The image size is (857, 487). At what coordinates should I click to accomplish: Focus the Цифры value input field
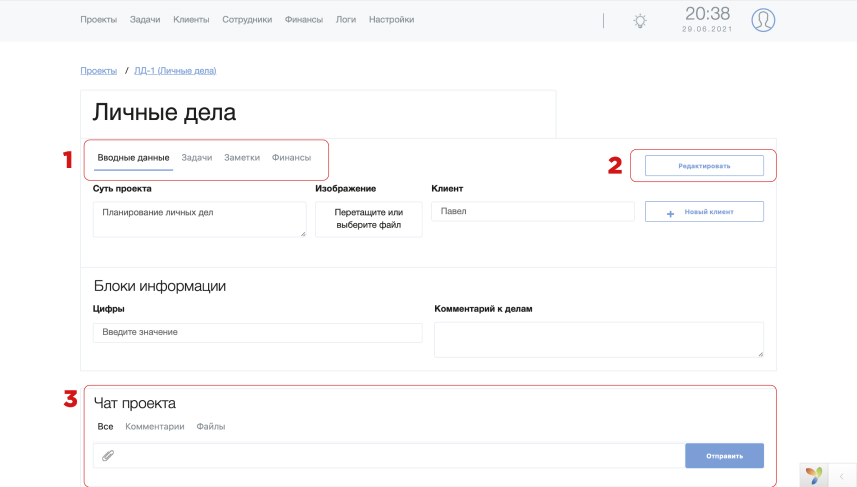pyautogui.click(x=257, y=333)
